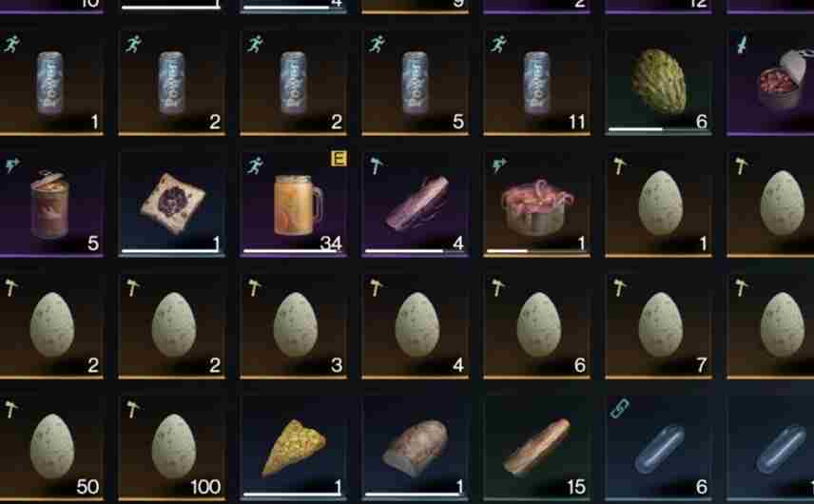Choose the orange juice mug with 34
Screen dimensions: 814x504
click(x=294, y=204)
